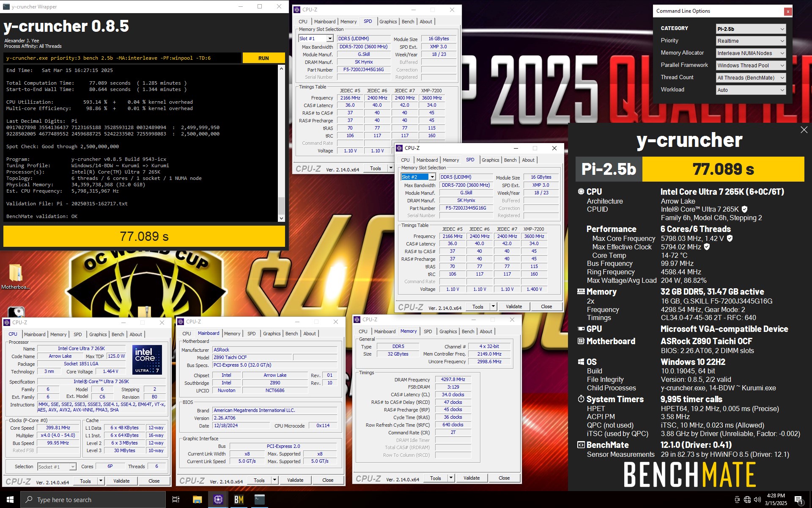Viewport: 812px width, 508px height.
Task: Click the Intel Core Ultra 7 265K name field
Action: coord(81,348)
